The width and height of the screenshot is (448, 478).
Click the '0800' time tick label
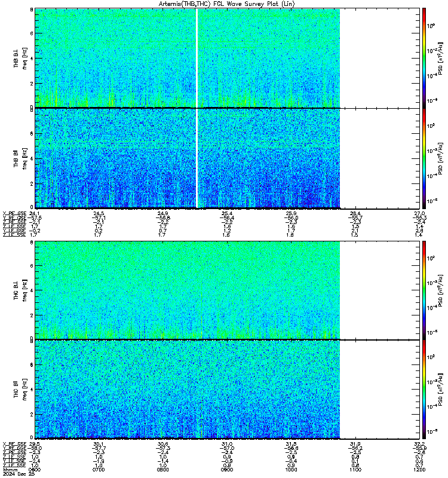(x=162, y=470)
